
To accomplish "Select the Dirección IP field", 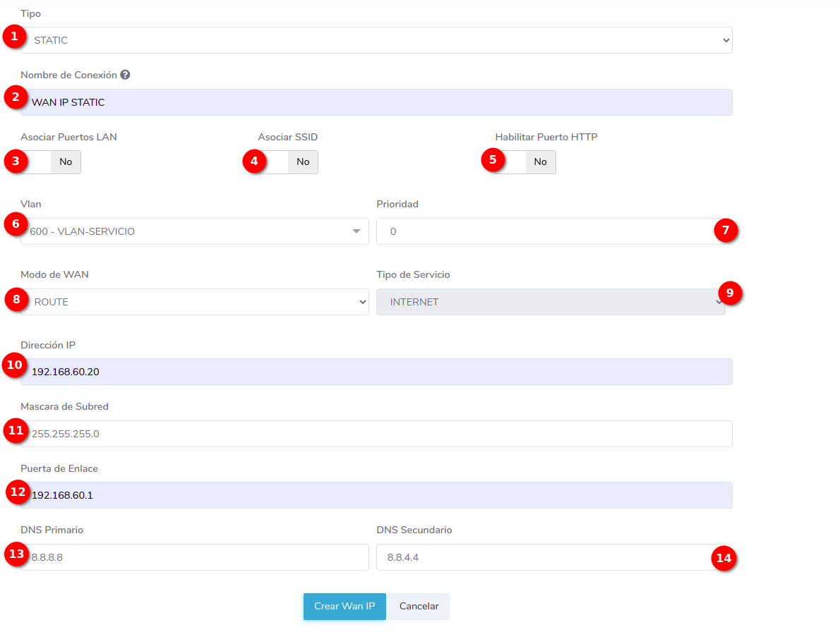I will 376,372.
